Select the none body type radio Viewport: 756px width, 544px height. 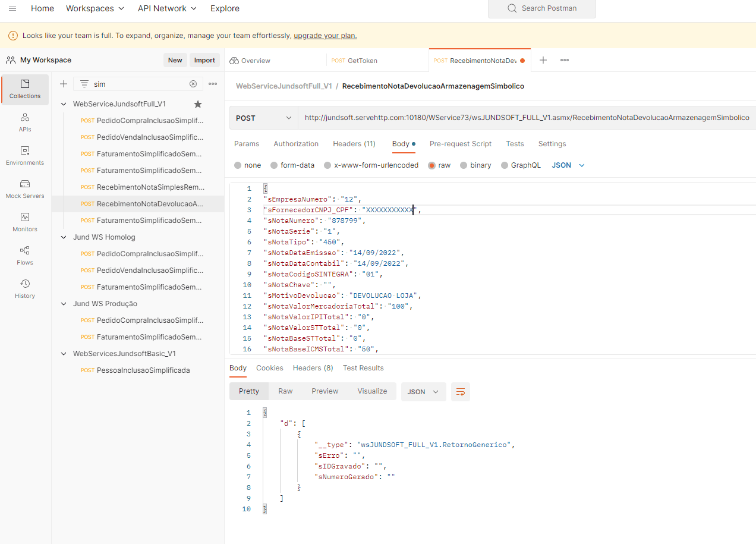238,165
